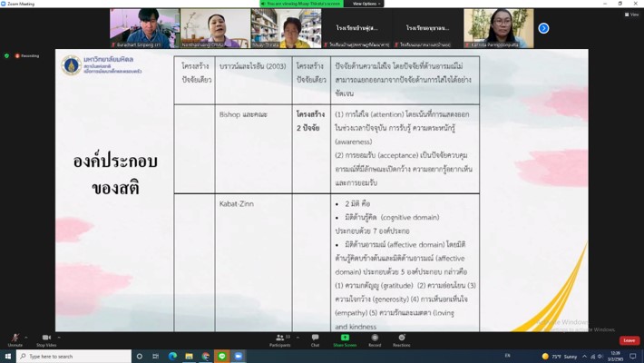This screenshot has width=644, height=363.
Task: Open File Explorer from the taskbar
Action: click(190, 357)
